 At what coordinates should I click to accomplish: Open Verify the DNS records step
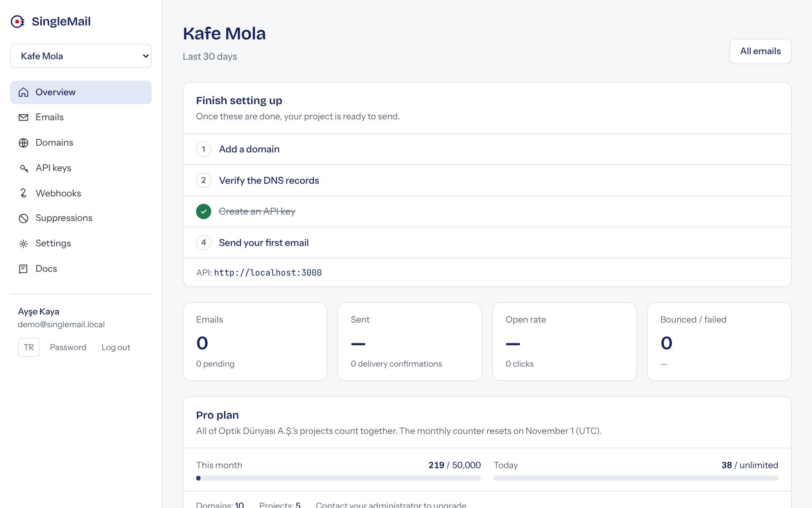click(x=487, y=180)
